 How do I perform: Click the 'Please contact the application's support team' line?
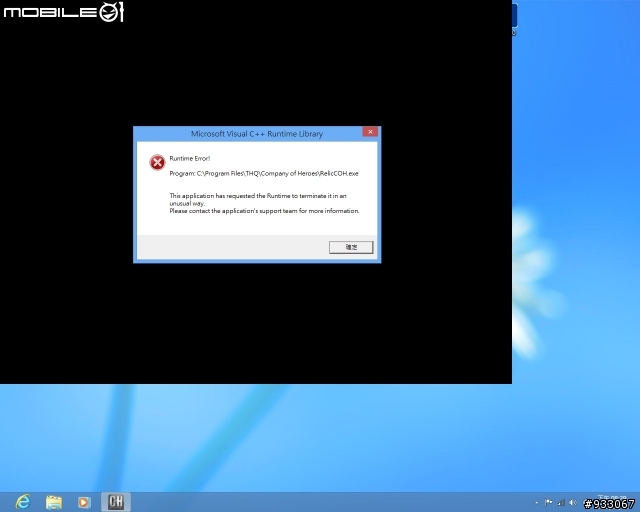coord(264,211)
